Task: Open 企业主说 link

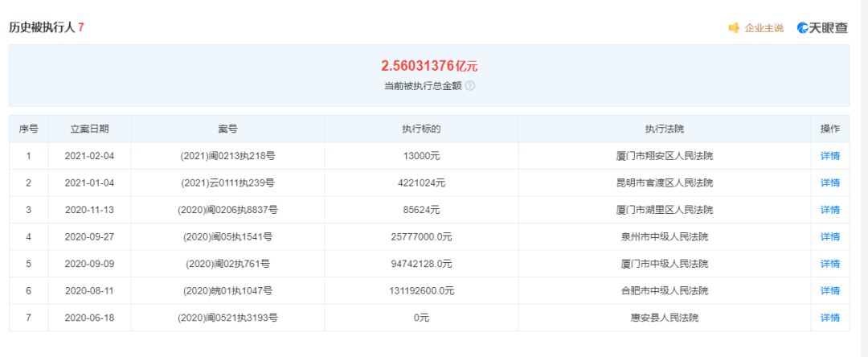Action: coord(764,28)
